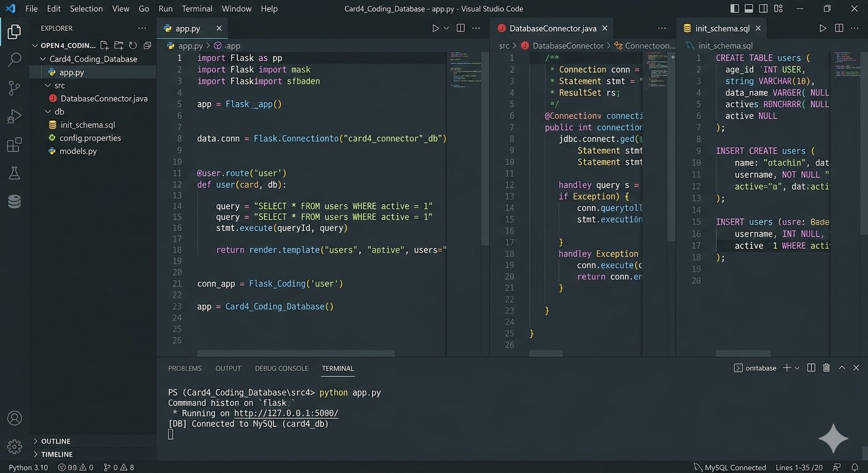Select the DatabaseConnector.java editor tab

[552, 28]
